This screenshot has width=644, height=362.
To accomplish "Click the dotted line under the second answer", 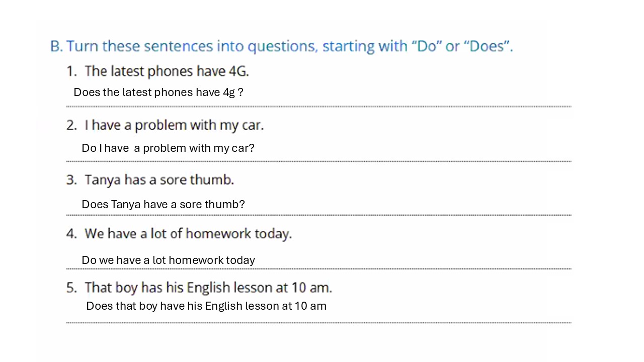I will (318, 161).
